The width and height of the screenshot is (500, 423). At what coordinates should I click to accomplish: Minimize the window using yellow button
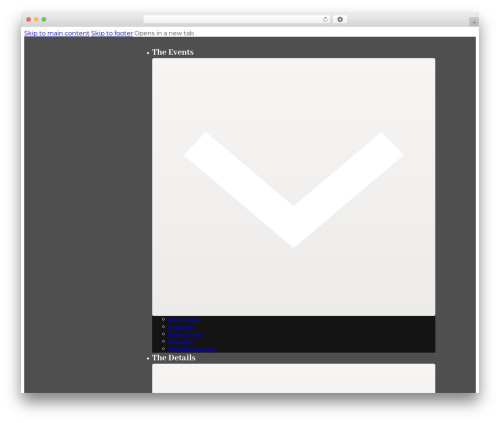pyautogui.click(x=36, y=19)
